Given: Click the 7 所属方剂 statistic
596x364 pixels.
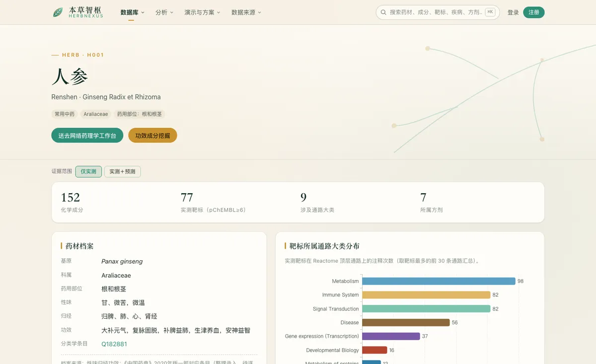Looking at the screenshot, I should (x=432, y=203).
